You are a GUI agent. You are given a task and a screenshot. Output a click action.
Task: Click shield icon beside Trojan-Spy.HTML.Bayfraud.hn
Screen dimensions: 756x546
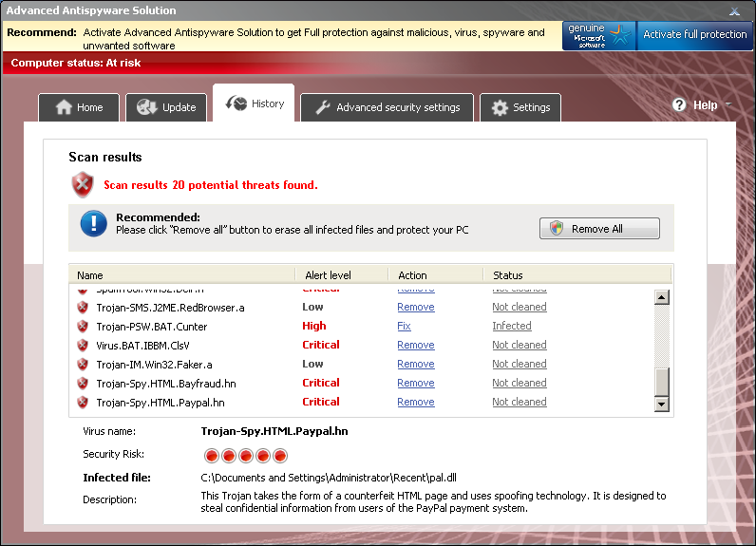[x=83, y=383]
